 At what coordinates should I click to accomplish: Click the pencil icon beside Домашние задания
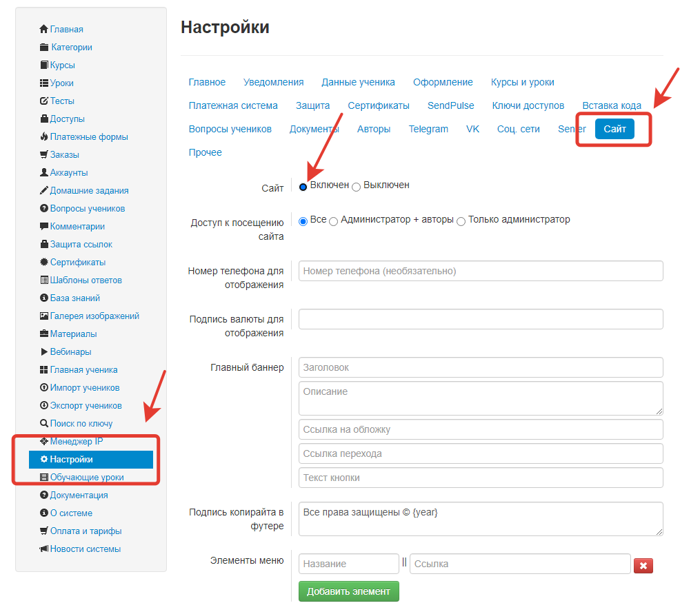[44, 190]
